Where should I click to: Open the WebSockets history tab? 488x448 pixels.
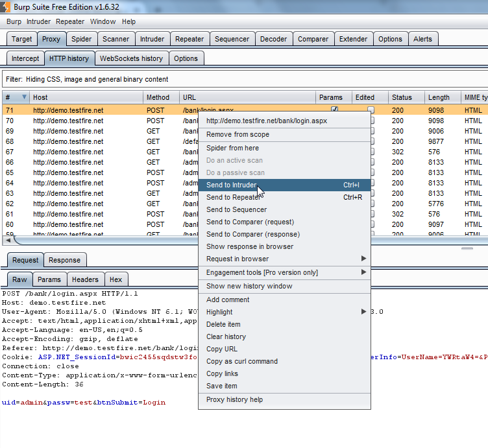[x=131, y=58]
